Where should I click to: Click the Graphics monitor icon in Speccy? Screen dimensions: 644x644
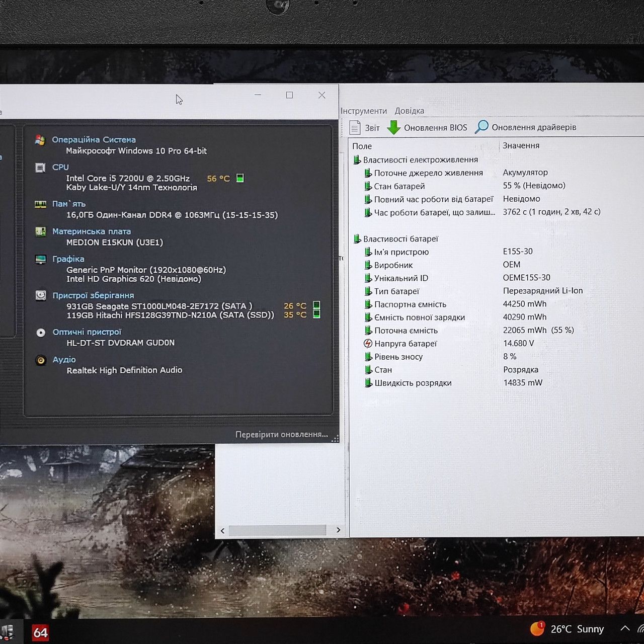(41, 259)
